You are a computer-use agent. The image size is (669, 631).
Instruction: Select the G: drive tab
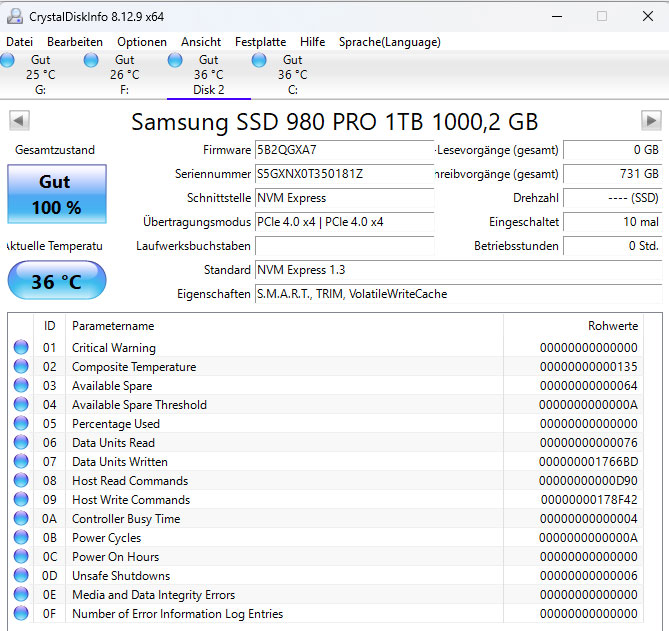tap(41, 75)
